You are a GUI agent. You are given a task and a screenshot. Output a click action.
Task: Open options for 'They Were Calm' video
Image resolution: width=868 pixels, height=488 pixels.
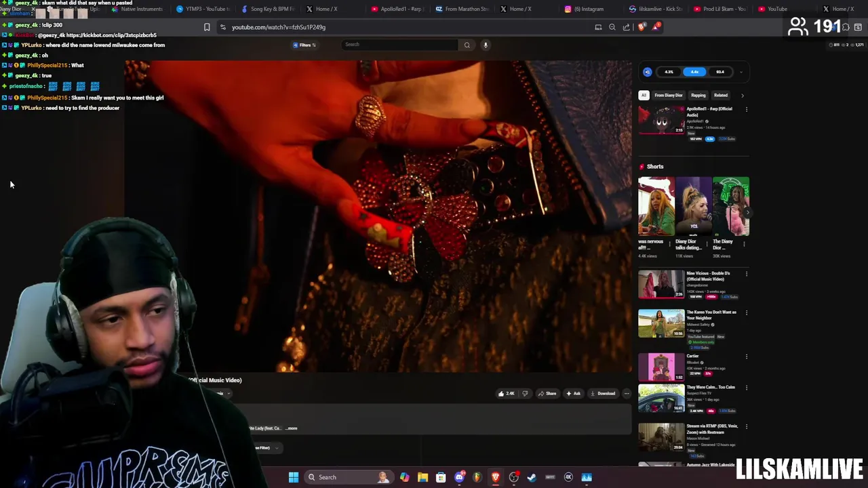pyautogui.click(x=747, y=388)
